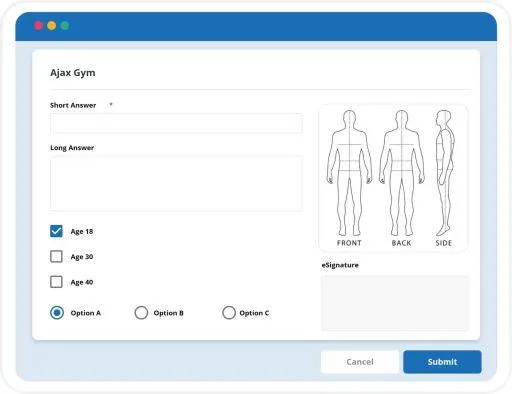
Task: Focus the Short Answer input field
Action: click(176, 123)
